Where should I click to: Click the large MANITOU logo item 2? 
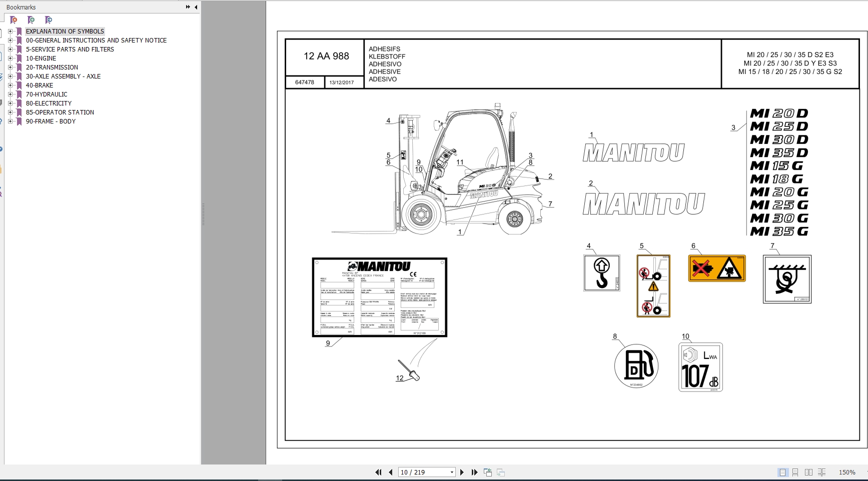pyautogui.click(x=644, y=204)
